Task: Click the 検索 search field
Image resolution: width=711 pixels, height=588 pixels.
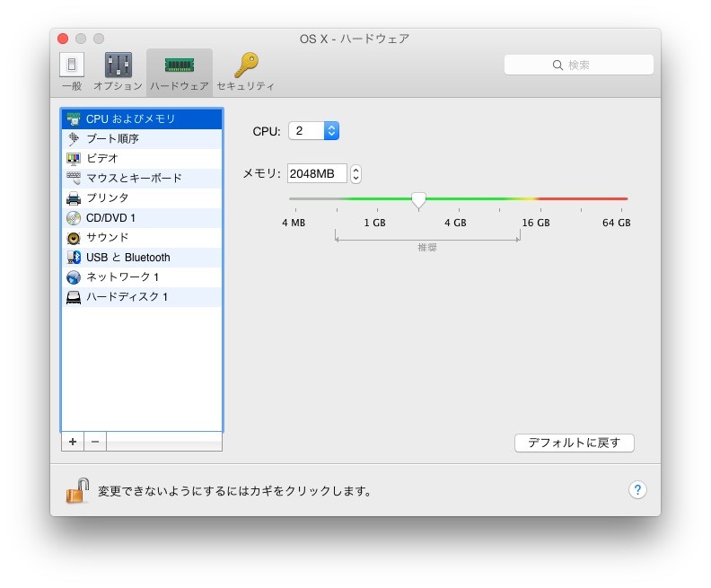Action: coord(579,65)
